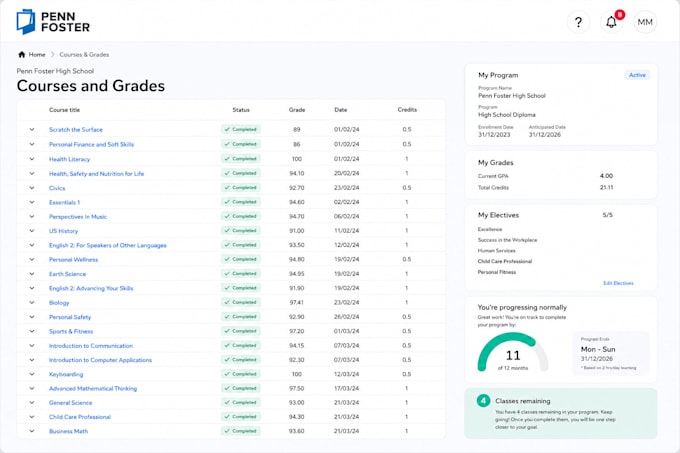Click Success in the Workplace elective
Viewport: 680px width, 453px height.
pyautogui.click(x=507, y=240)
